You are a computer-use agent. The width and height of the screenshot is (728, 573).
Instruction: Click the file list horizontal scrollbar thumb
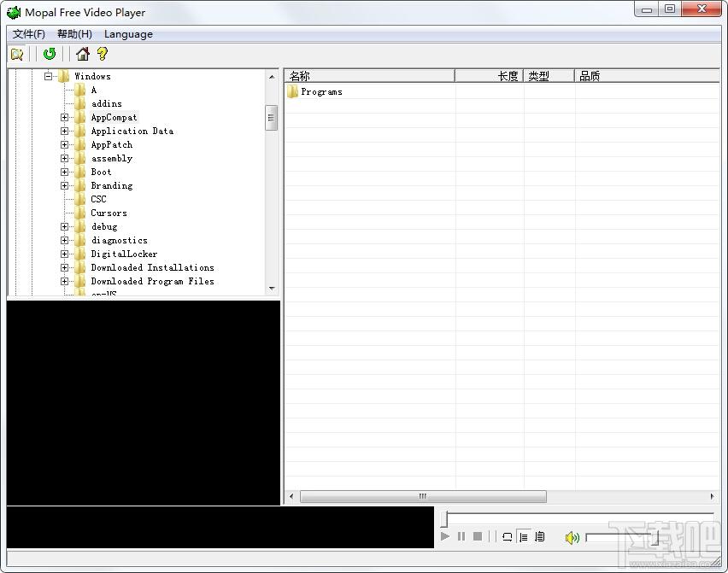coord(423,496)
